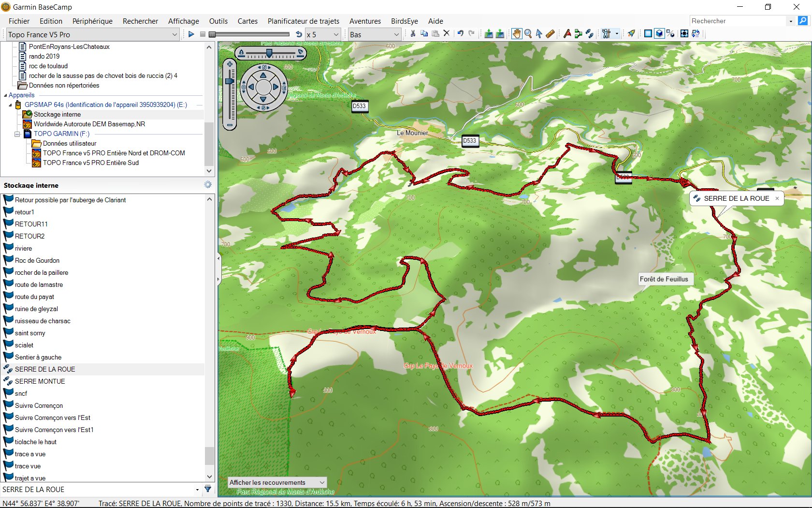812x508 pixels.
Task: Pan the map east with the right arrow
Action: tap(275, 87)
